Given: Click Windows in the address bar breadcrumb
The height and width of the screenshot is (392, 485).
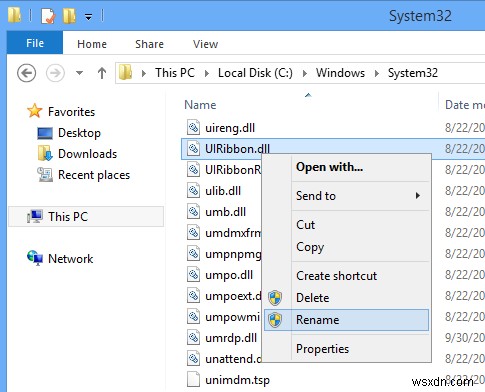Looking at the screenshot, I should point(340,73).
